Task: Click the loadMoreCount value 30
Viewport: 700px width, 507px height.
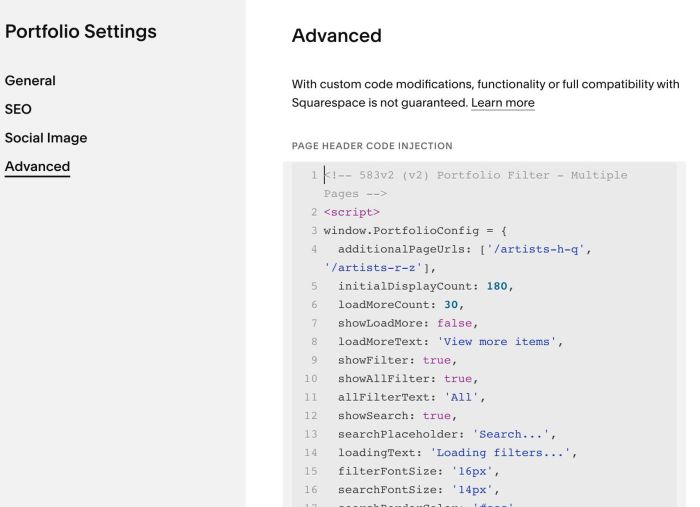Action: pos(451,305)
